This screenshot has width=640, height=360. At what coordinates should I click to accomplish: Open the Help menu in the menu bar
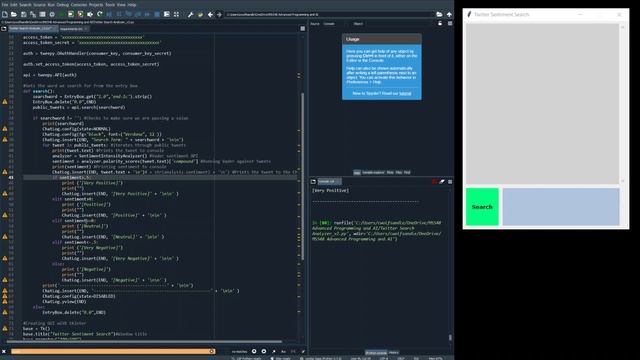coord(132,4)
